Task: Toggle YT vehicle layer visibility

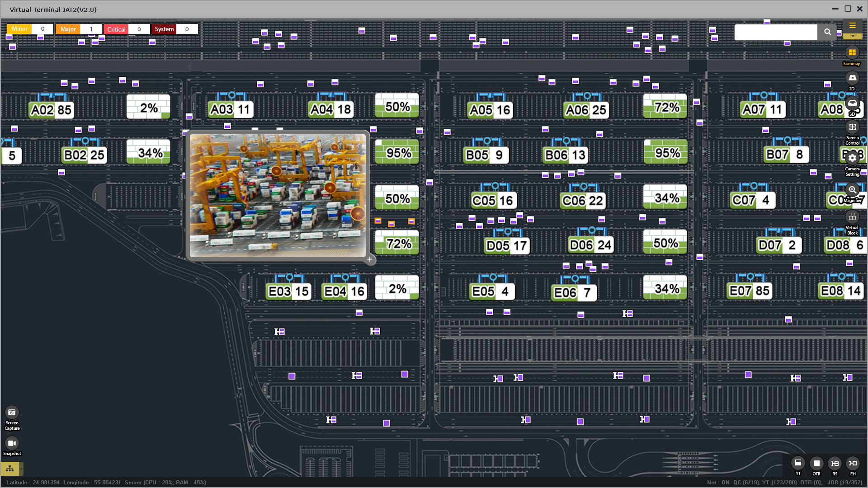Action: (798, 463)
